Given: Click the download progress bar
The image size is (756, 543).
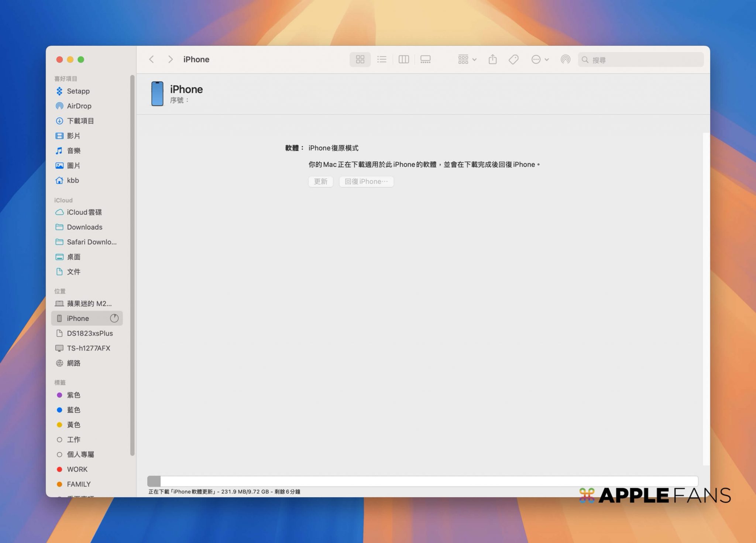Looking at the screenshot, I should click(x=422, y=481).
